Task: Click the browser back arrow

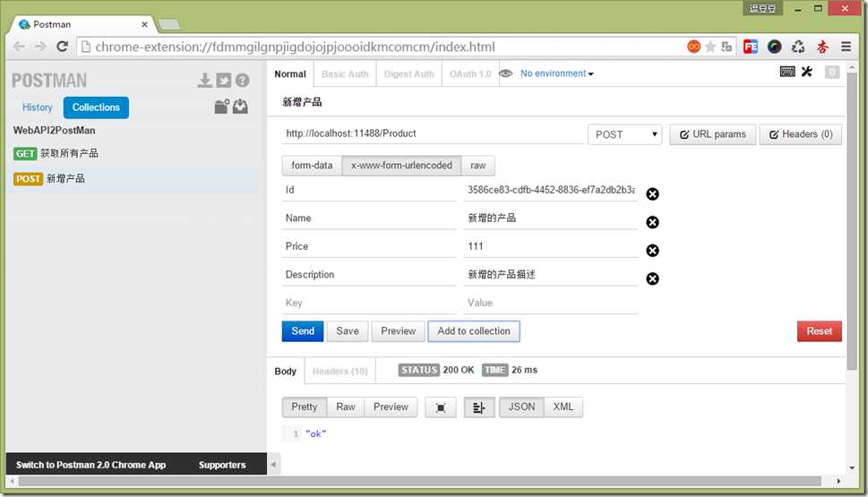Action: coord(19,47)
